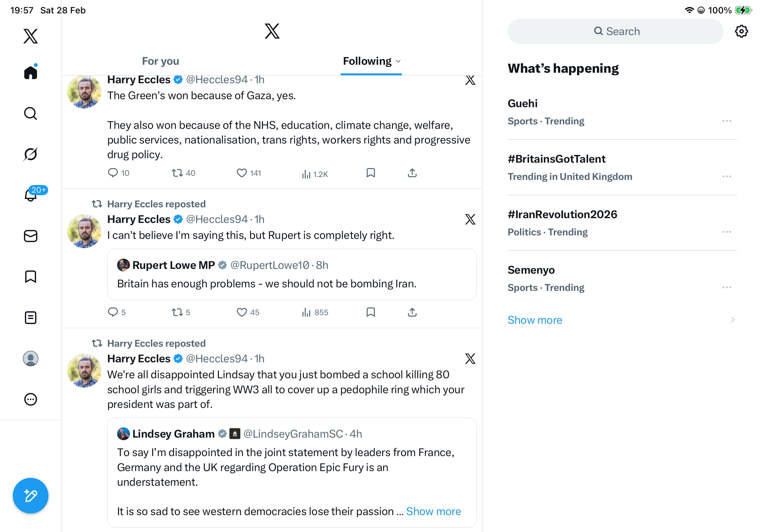Viewport: 762px width, 532px height.
Task: Like the Green's won Gaza post
Action: click(242, 173)
